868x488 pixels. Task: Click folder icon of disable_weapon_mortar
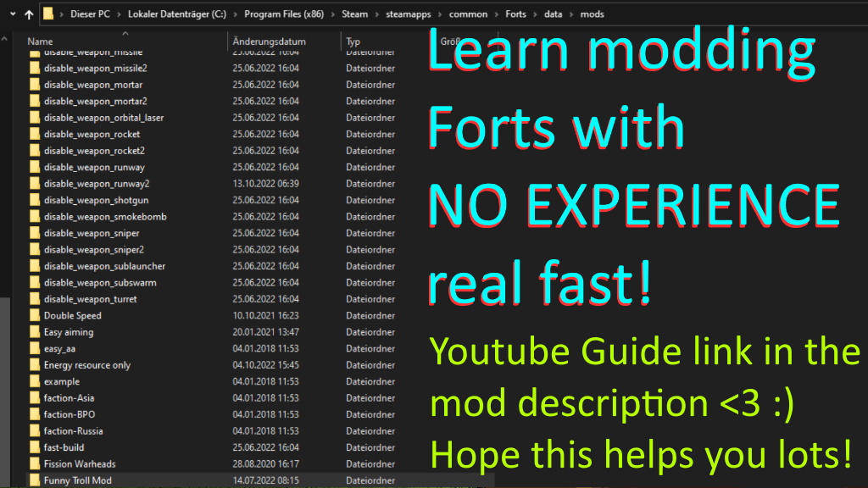coord(34,85)
